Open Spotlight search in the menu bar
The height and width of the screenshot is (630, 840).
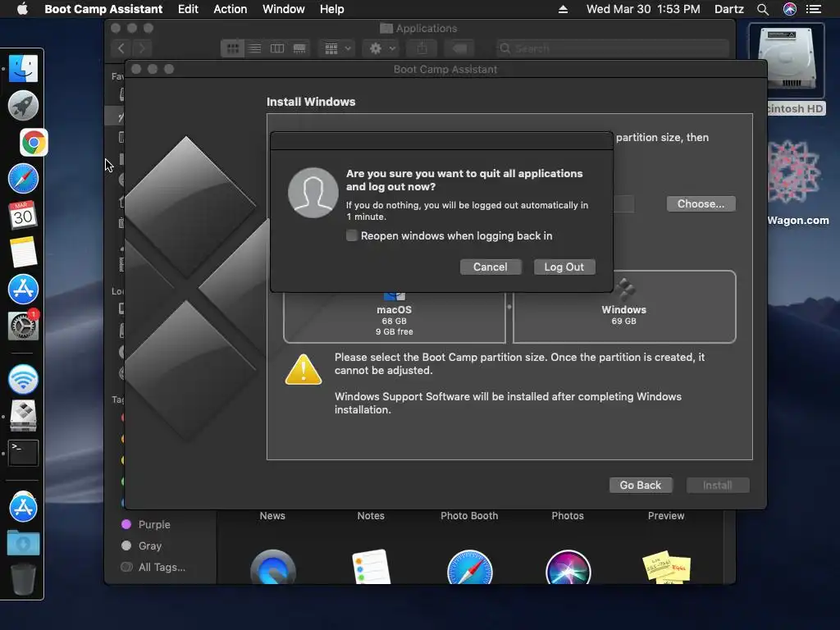click(x=763, y=9)
